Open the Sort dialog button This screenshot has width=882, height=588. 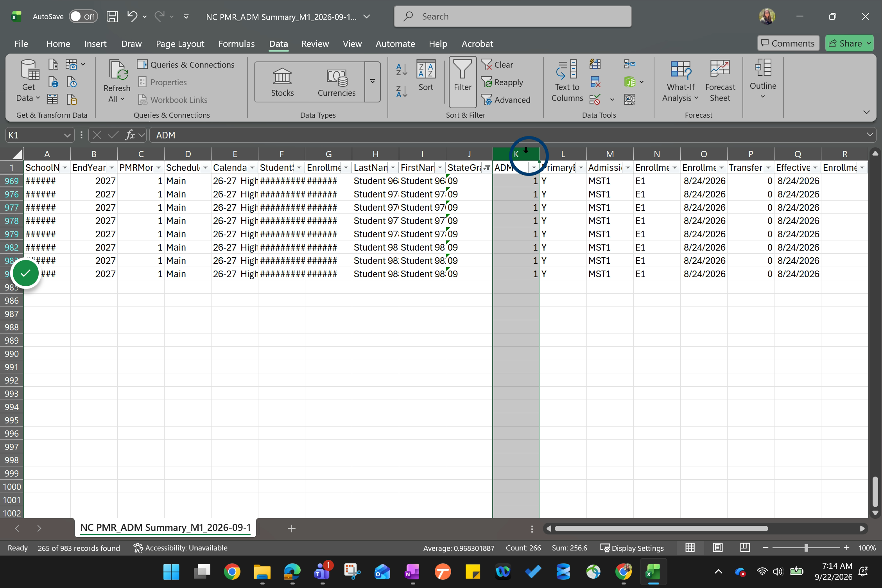[426, 76]
